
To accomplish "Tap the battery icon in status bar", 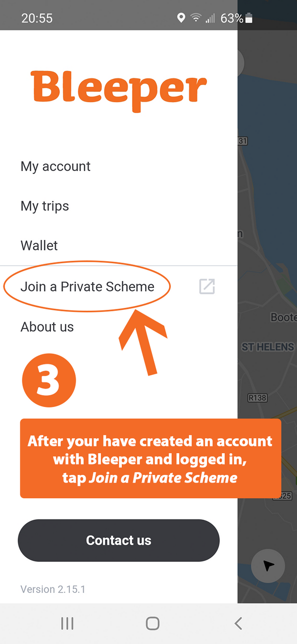I will pos(249,18).
